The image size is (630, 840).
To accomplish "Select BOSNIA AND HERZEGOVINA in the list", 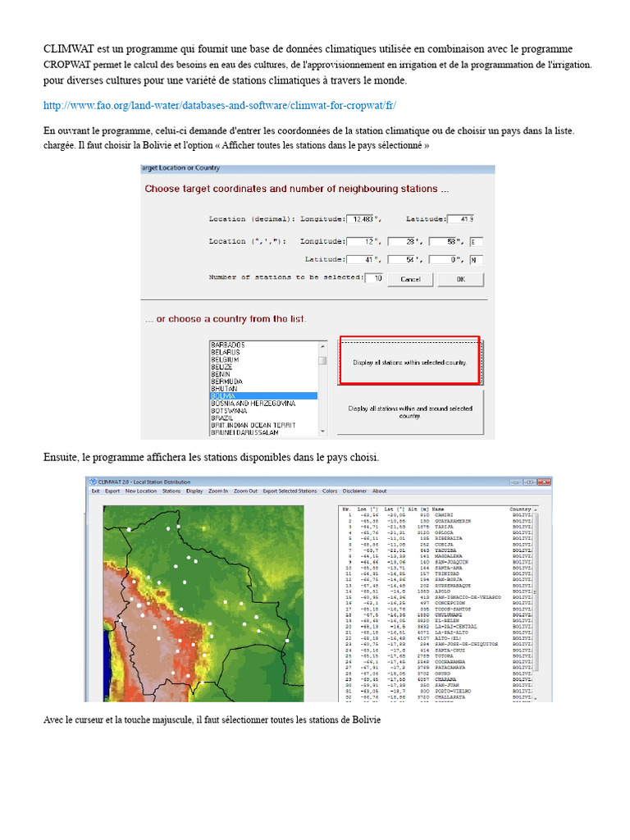I will pos(253,404).
